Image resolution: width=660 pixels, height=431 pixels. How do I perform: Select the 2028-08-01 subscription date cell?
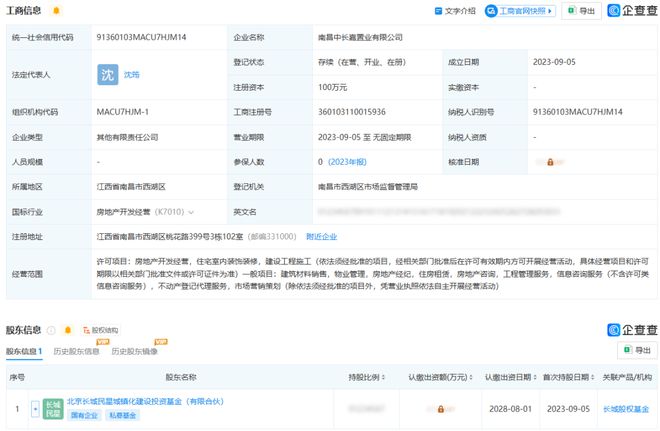coord(510,409)
